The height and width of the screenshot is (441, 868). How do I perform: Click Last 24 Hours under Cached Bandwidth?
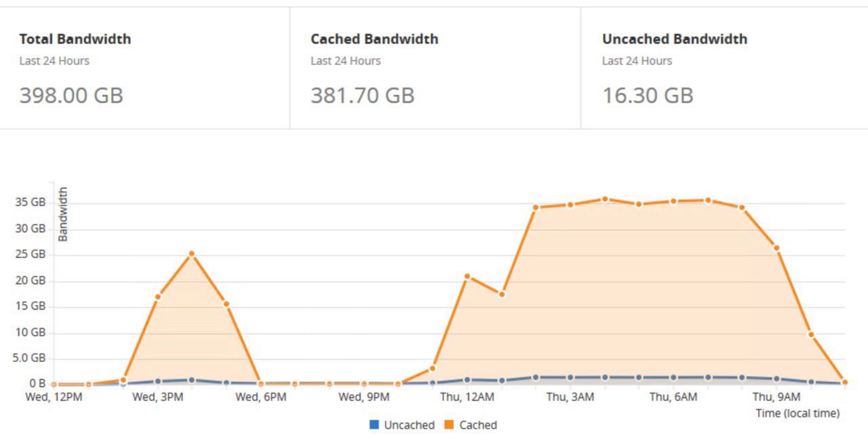click(346, 61)
